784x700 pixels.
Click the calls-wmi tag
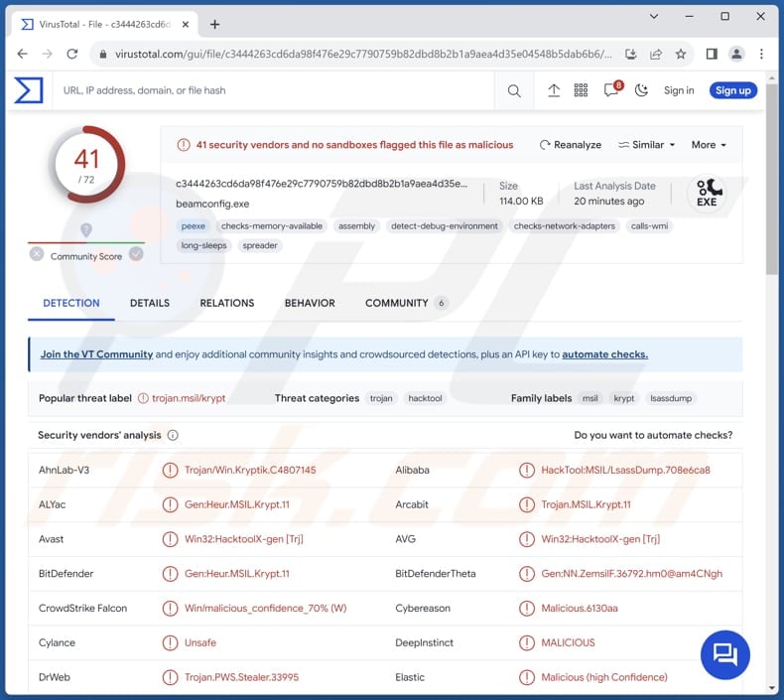649,226
